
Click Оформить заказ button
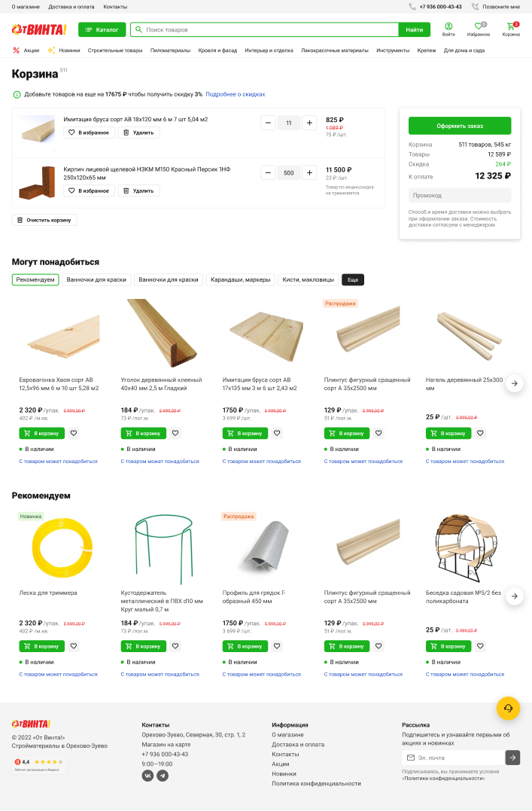(460, 126)
